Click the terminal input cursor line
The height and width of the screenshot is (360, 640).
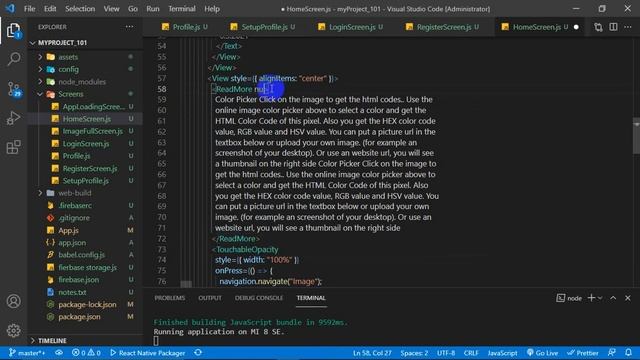coord(156,341)
